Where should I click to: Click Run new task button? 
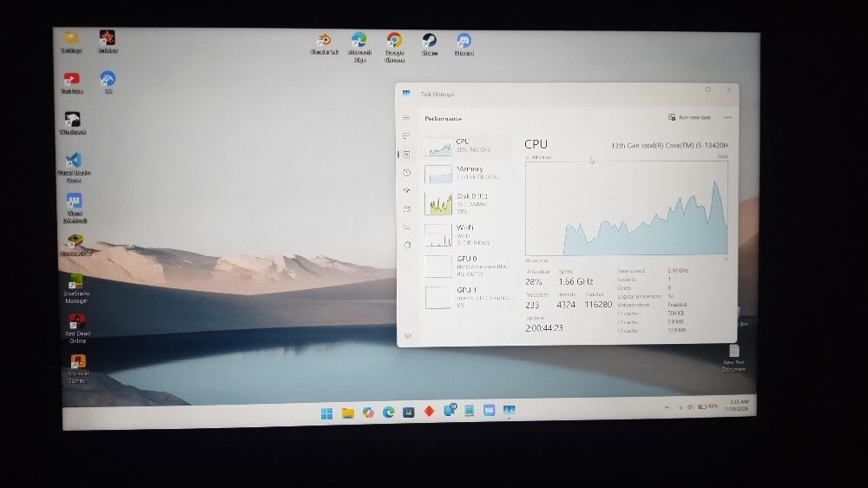[689, 117]
